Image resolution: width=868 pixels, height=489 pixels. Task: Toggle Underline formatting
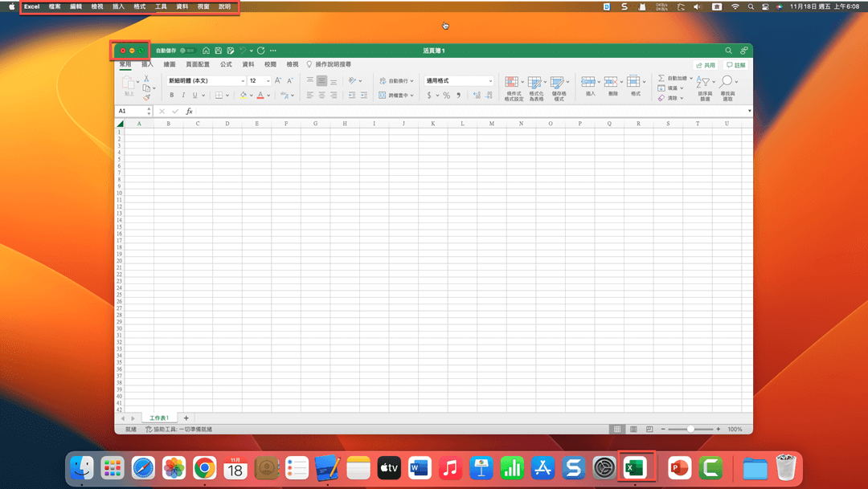pos(194,95)
